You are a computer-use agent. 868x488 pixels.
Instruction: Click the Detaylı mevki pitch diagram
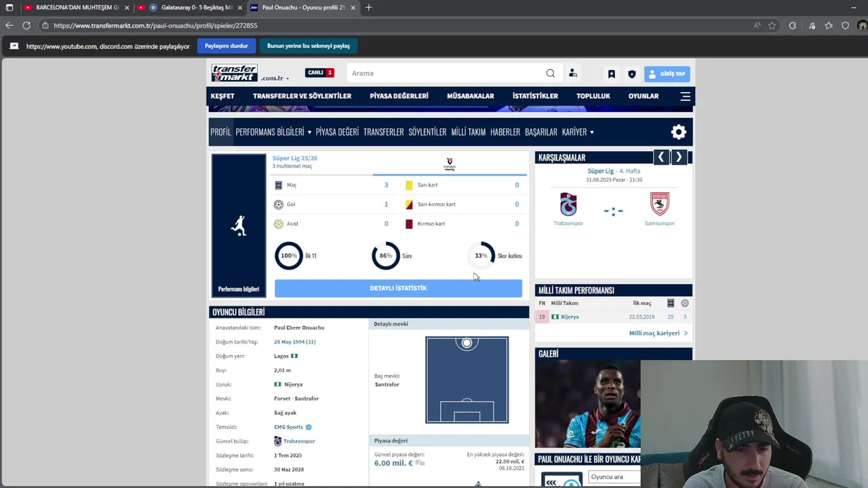[x=467, y=380]
